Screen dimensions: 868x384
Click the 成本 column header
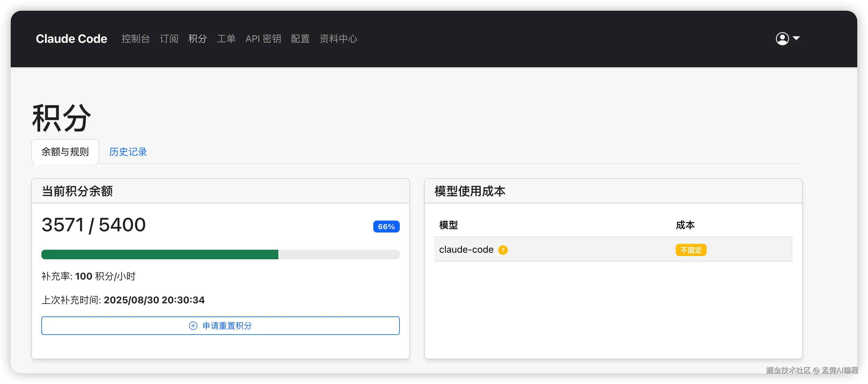click(x=685, y=225)
